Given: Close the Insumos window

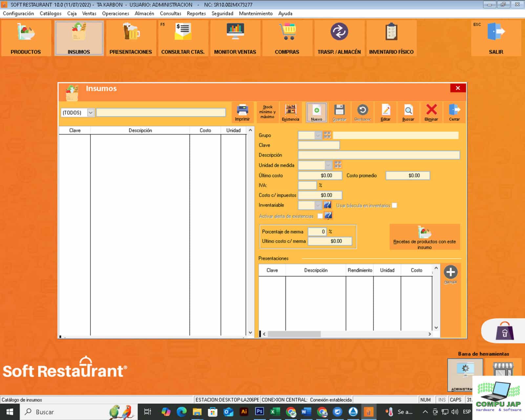Looking at the screenshot, I should pyautogui.click(x=458, y=88).
